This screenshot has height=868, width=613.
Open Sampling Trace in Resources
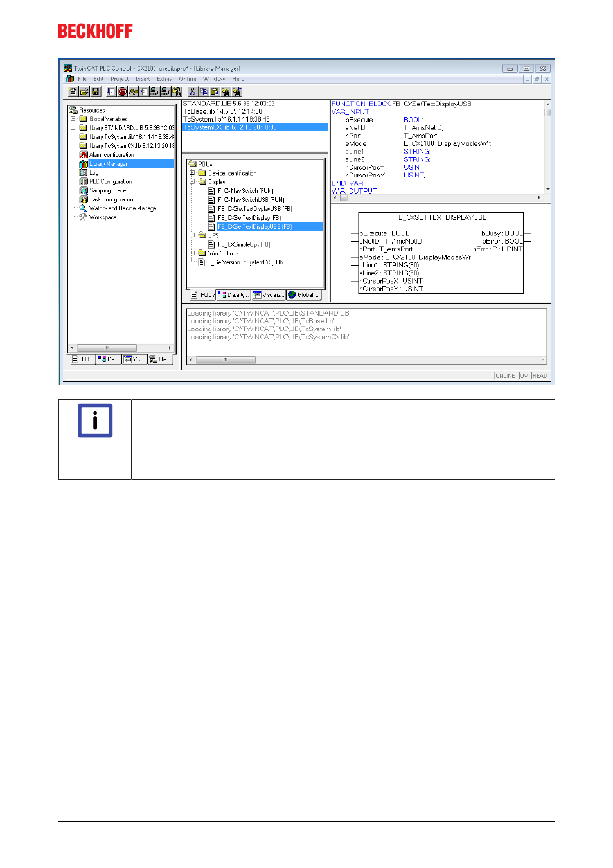point(107,191)
